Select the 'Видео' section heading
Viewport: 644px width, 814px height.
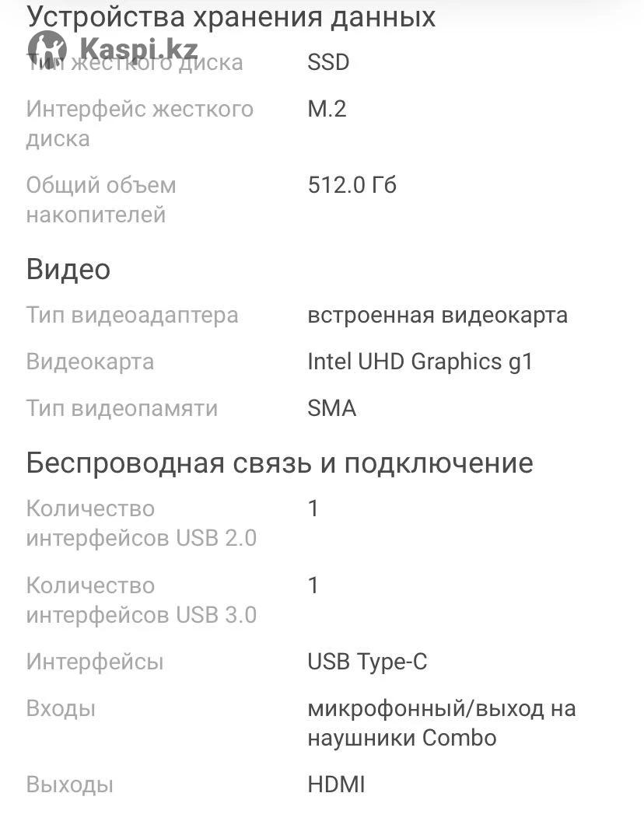(68, 269)
